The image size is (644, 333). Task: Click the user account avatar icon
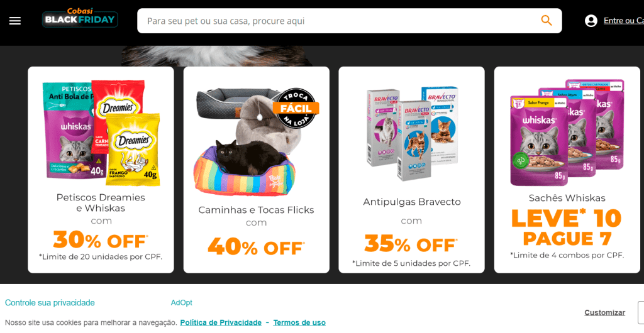pos(591,21)
